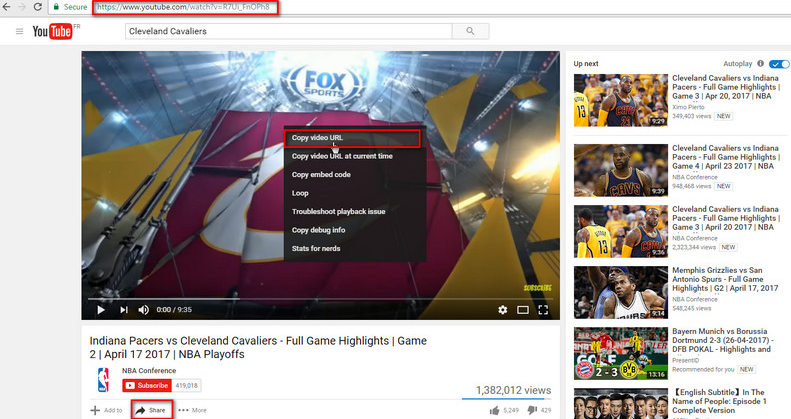Click the 1,382,012 views text
This screenshot has width=791, height=419.
pos(514,390)
